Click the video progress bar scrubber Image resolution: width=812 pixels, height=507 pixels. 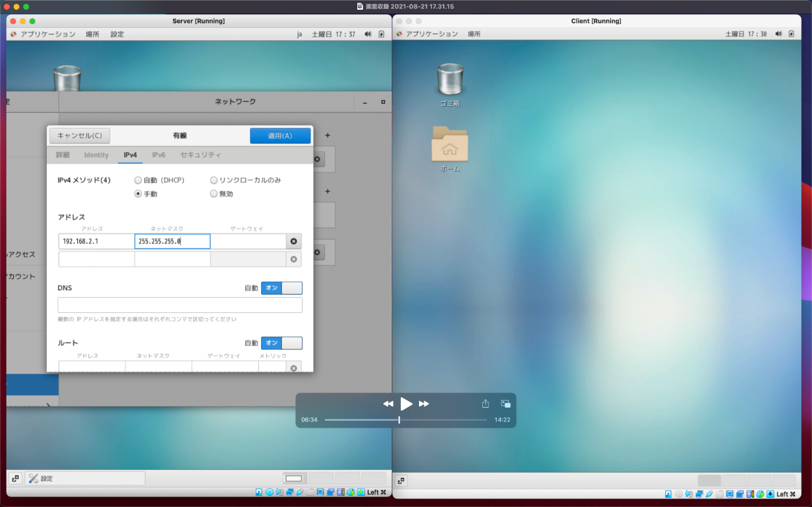point(399,420)
